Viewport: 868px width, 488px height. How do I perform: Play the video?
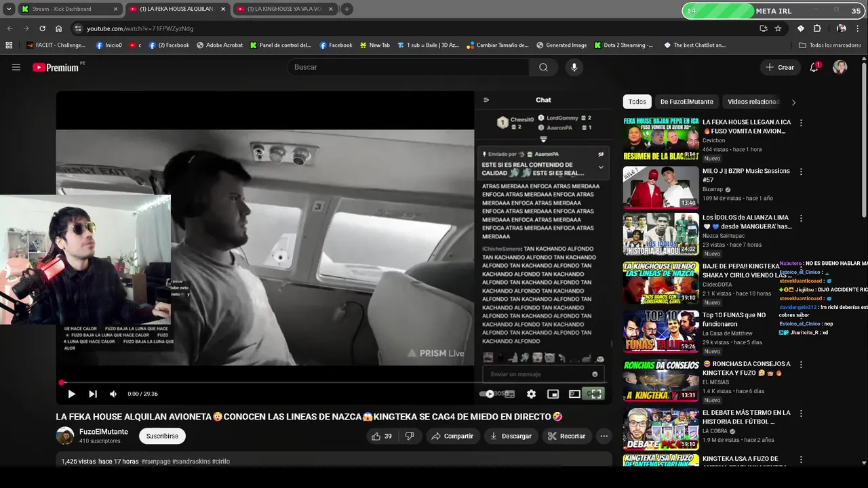71,394
